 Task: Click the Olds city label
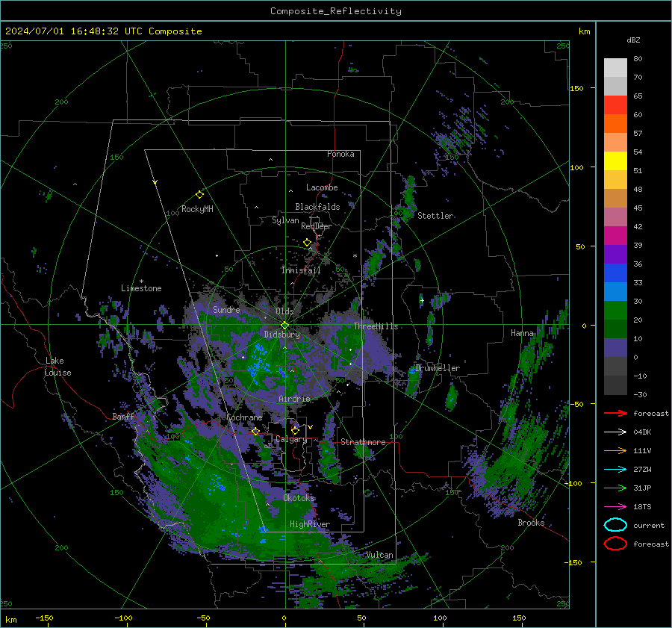coord(284,311)
